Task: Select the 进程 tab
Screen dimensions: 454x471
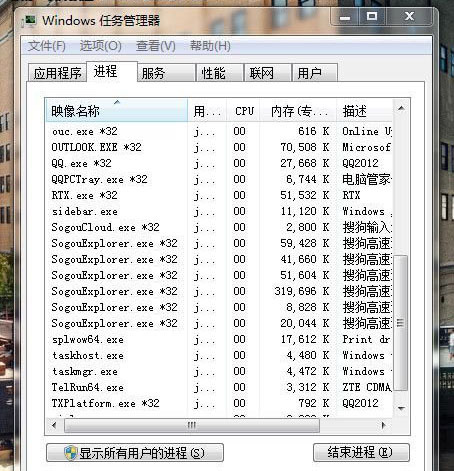Action: coord(112,71)
